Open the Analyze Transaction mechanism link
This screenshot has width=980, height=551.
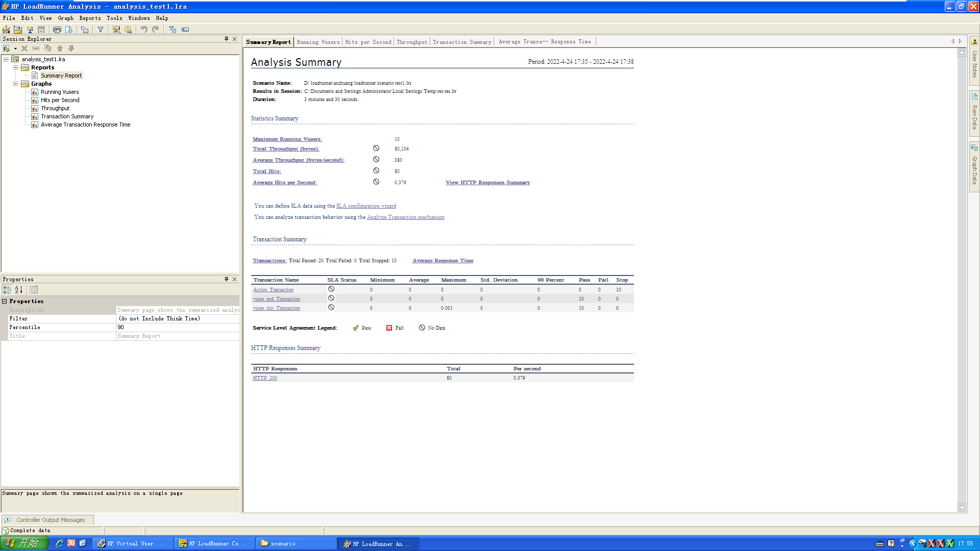[x=406, y=217]
